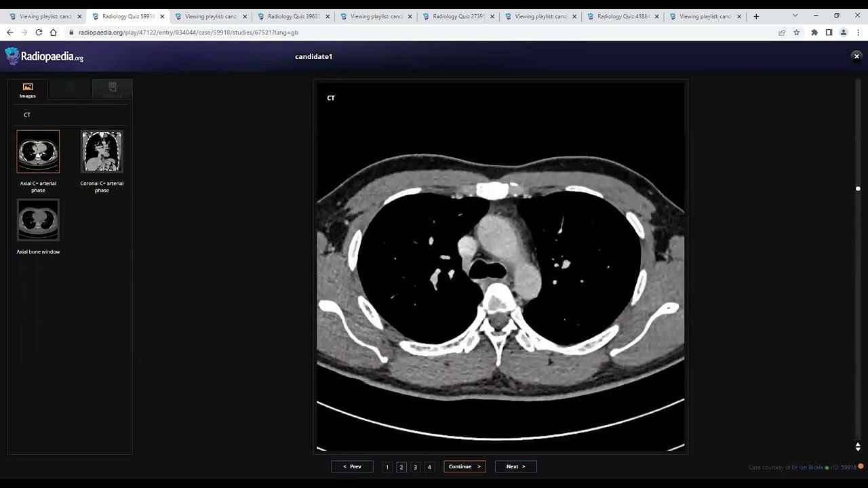The width and height of the screenshot is (868, 488).
Task: Toggle the browser side panel icon
Action: click(829, 33)
